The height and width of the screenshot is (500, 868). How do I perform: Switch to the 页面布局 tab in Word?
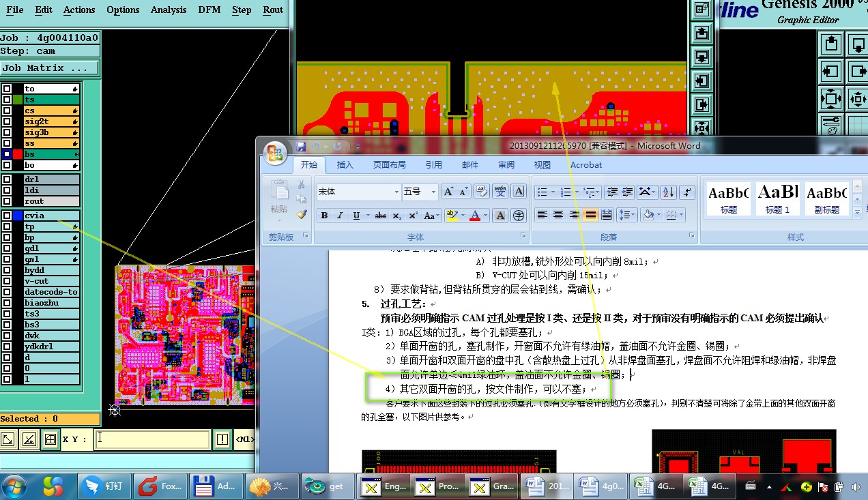[389, 164]
